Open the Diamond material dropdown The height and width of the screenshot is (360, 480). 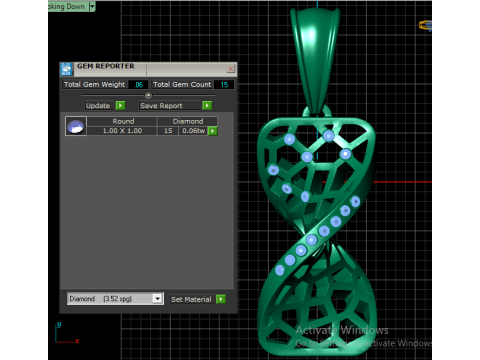coord(157,299)
